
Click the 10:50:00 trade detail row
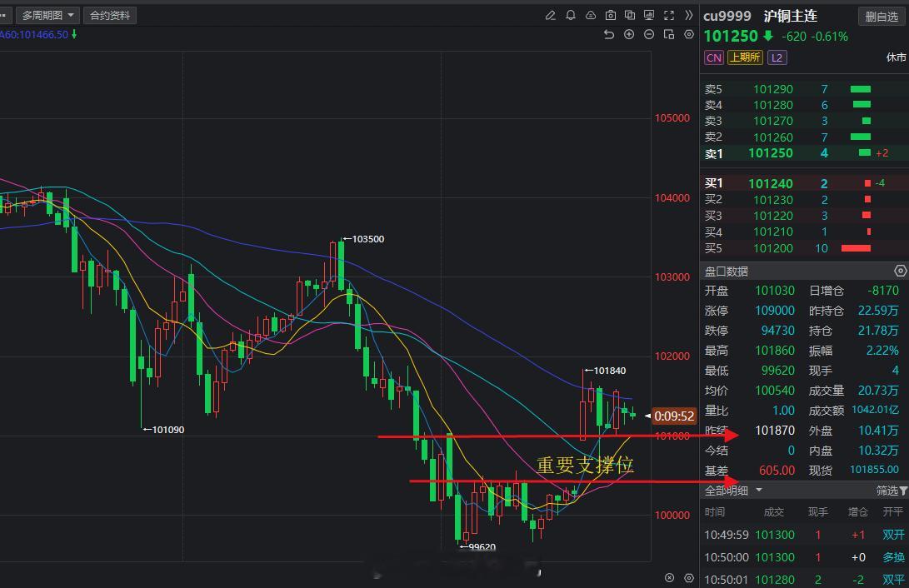804,557
